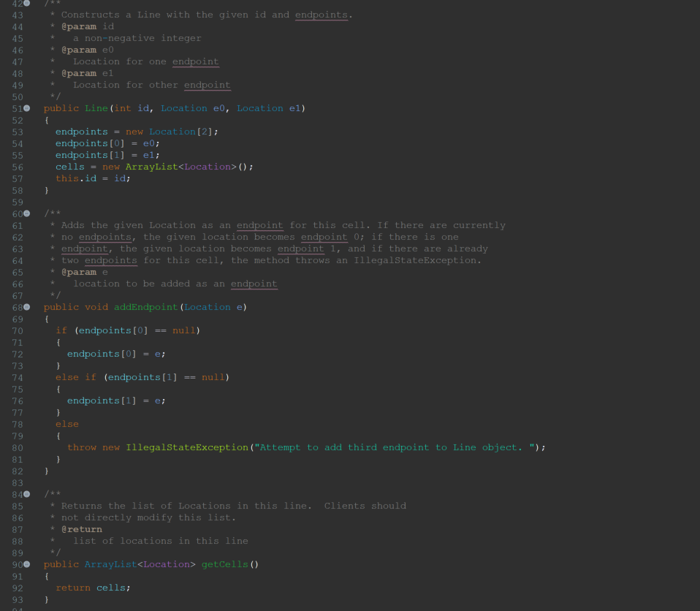The image size is (700, 611).
Task: Click the getCells method name
Action: click(224, 564)
